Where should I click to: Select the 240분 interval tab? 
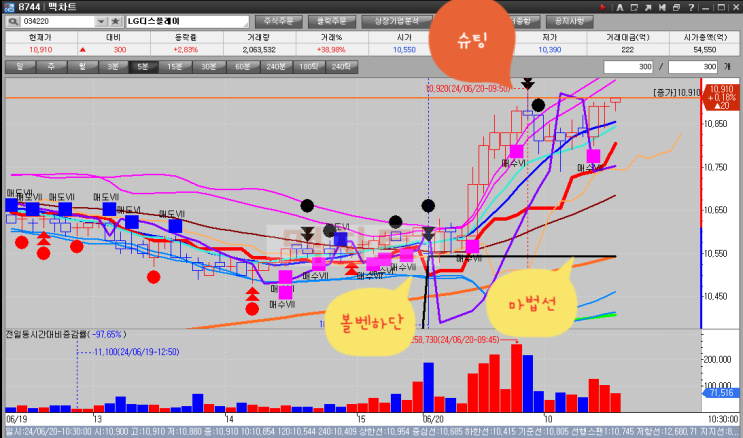276,67
